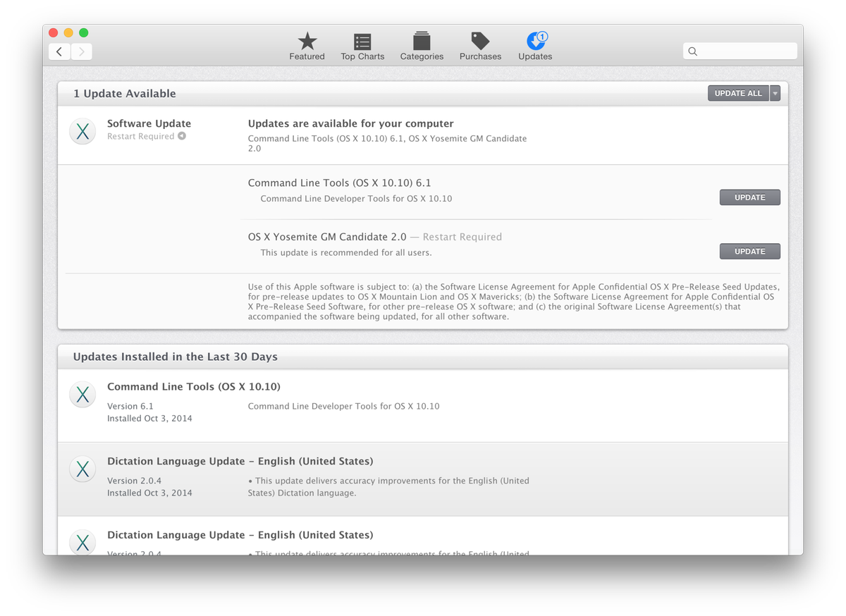Screen dimensions: 846x616
Task: View Purchases using the tag icon
Action: [x=480, y=39]
